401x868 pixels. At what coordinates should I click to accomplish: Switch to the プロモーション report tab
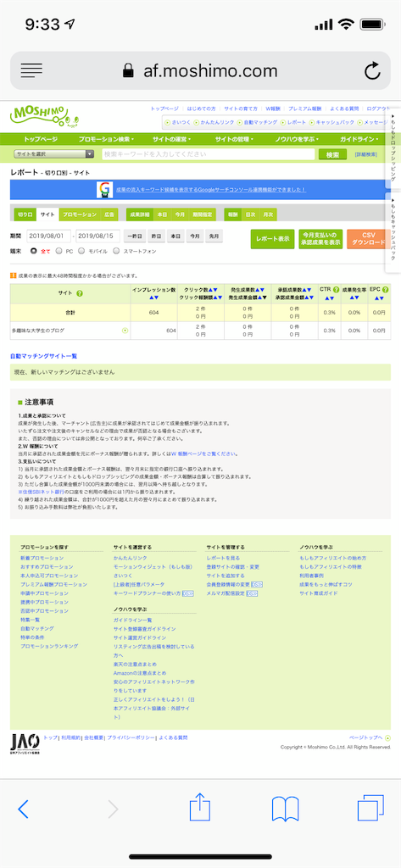click(x=80, y=214)
